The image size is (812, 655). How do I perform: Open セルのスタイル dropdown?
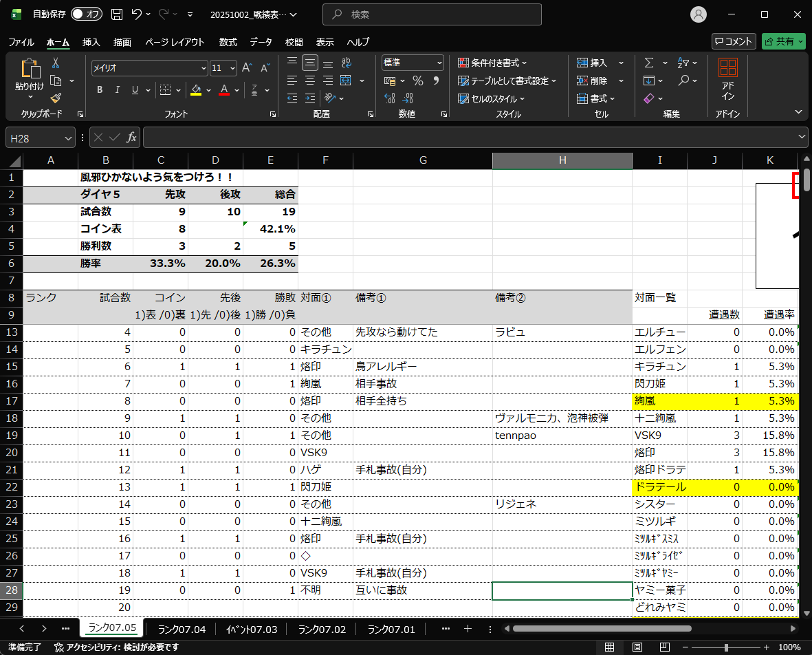pyautogui.click(x=491, y=98)
